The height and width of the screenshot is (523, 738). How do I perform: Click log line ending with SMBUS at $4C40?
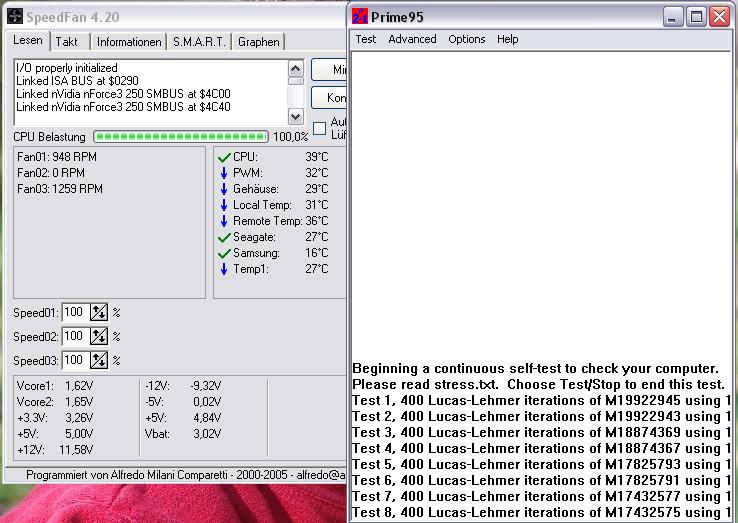[123, 107]
